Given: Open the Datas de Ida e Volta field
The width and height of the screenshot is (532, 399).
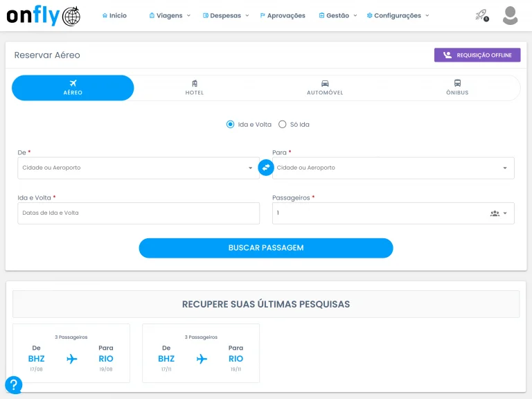Looking at the screenshot, I should coord(139,213).
